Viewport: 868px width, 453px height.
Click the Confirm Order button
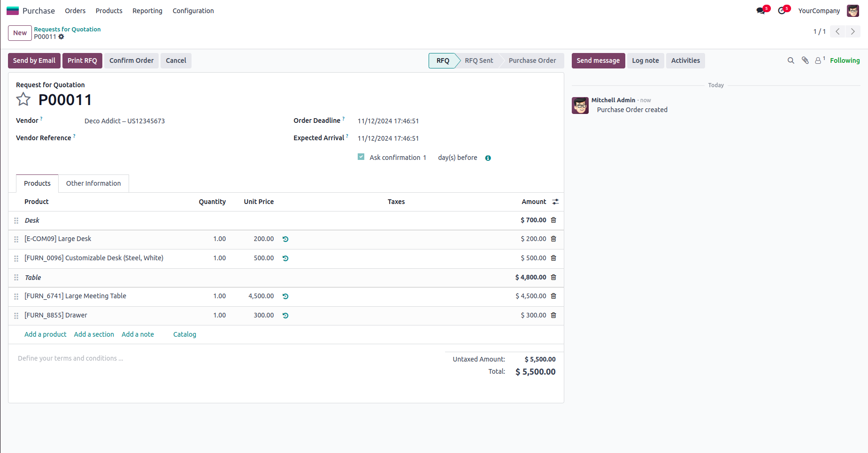131,60
